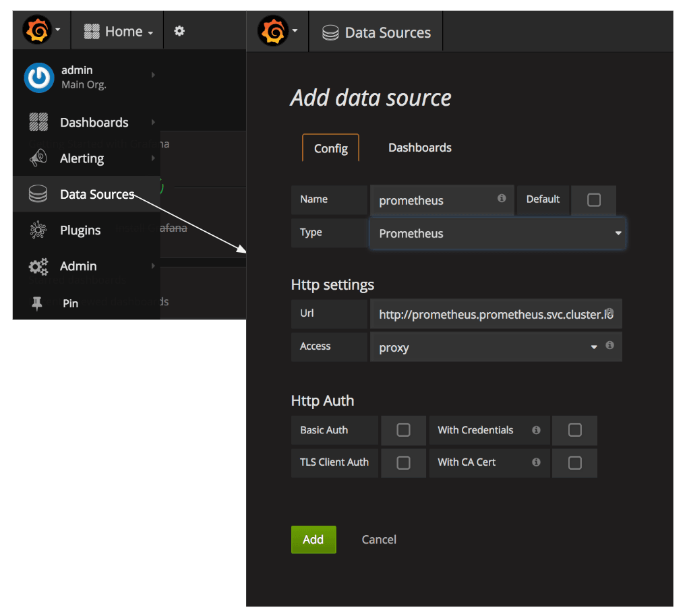Expand the Alerting submenu arrow
This screenshot has width=685, height=616.
pos(153,158)
